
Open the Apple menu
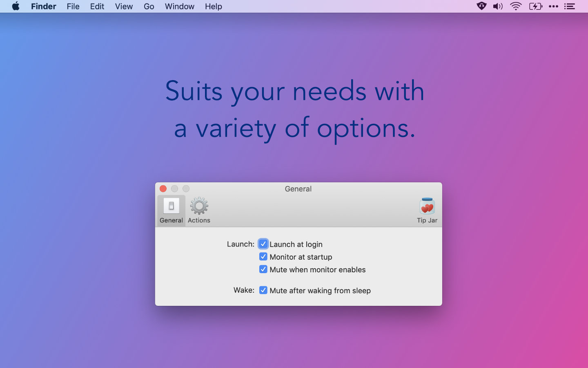[16, 7]
